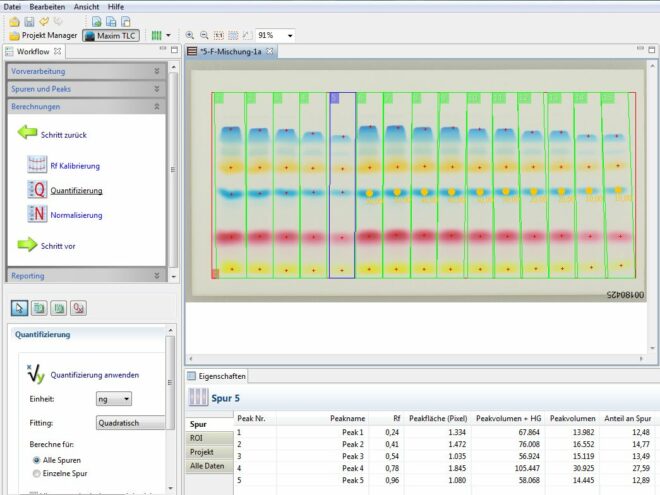Switch to Maxim TLC perspective
Image resolution: width=660 pixels, height=495 pixels.
[x=111, y=36]
